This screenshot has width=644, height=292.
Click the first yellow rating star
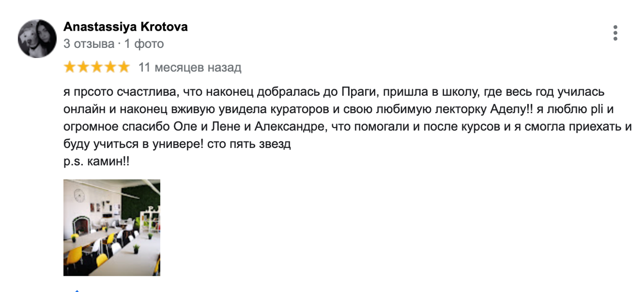[70, 67]
